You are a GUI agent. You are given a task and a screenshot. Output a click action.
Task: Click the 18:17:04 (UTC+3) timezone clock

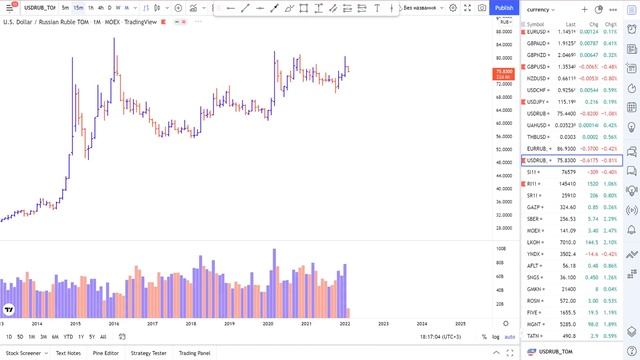point(440,337)
